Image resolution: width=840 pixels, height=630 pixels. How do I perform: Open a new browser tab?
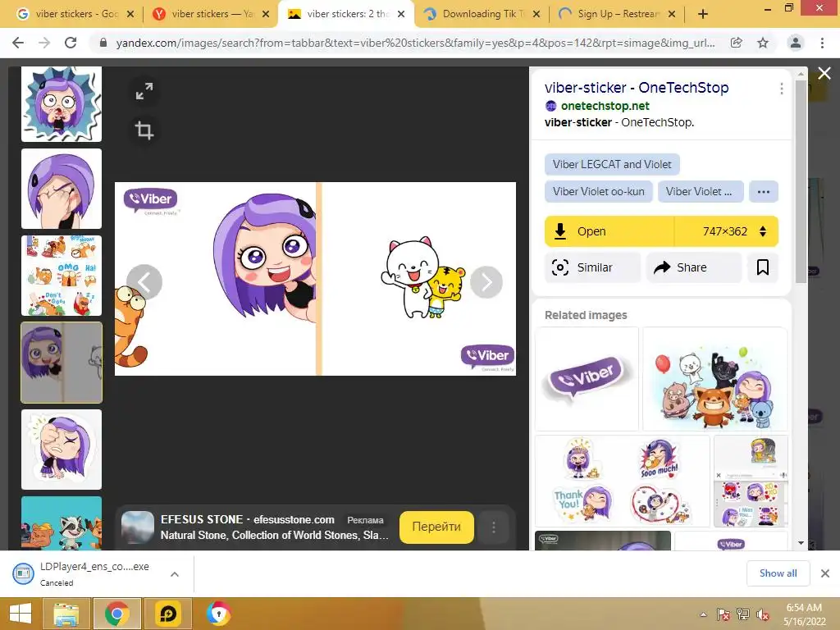[703, 14]
